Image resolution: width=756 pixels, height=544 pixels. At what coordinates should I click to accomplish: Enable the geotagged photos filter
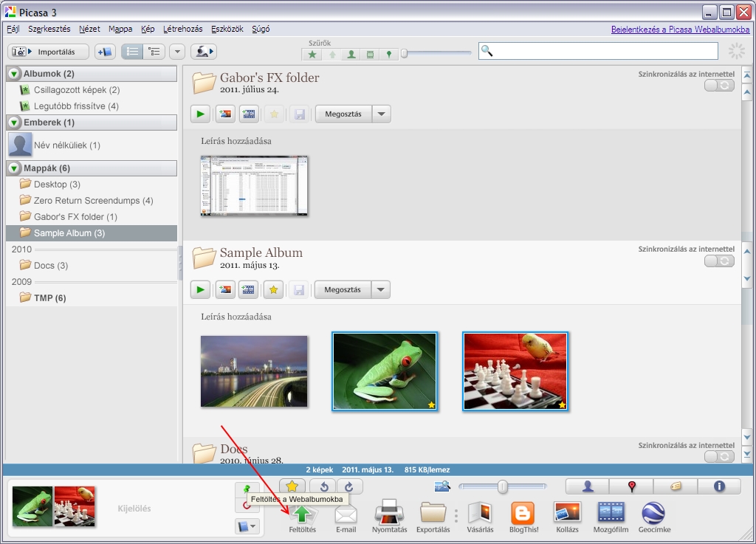[x=388, y=55]
